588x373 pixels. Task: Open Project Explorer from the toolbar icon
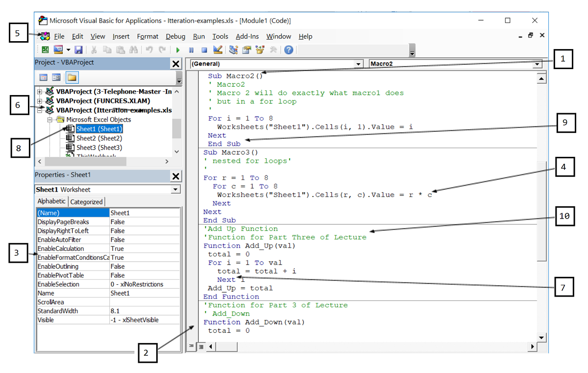click(x=233, y=50)
